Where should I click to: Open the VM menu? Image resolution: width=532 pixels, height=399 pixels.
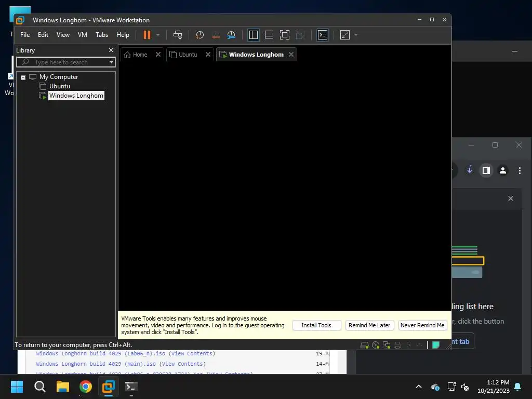pyautogui.click(x=83, y=35)
